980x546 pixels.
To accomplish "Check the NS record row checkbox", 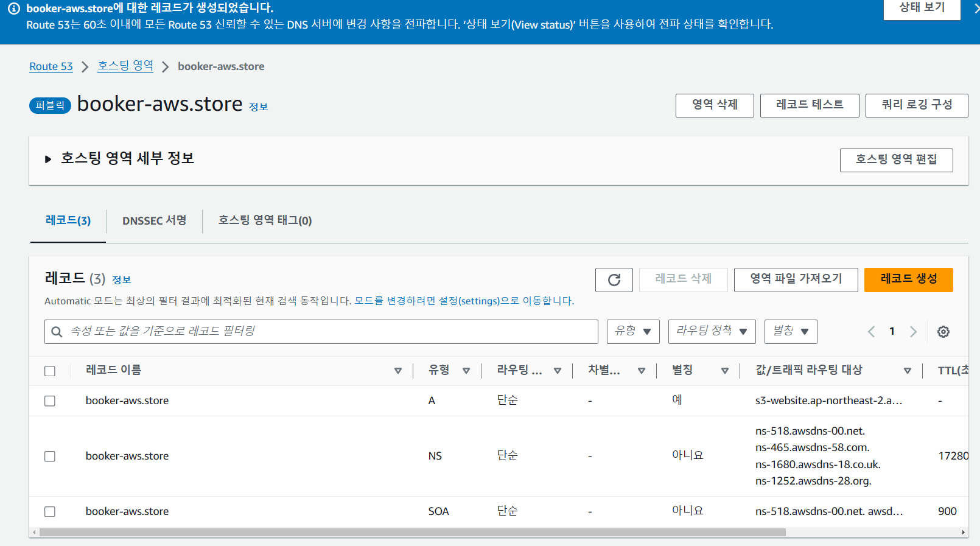I will pyautogui.click(x=50, y=457).
